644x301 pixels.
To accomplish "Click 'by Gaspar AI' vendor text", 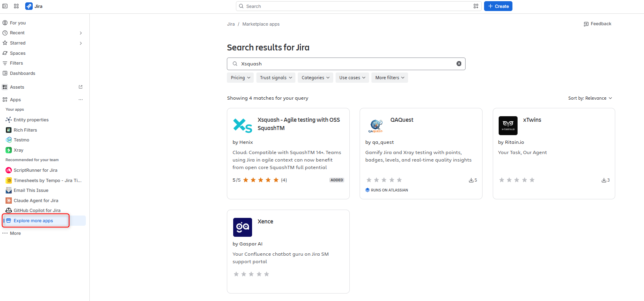I will pyautogui.click(x=247, y=244).
